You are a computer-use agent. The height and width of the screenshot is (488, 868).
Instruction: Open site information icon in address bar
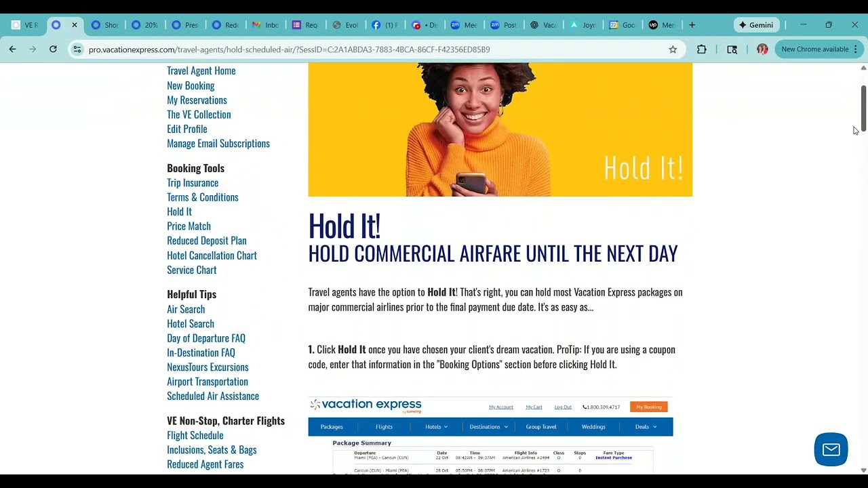[x=77, y=49]
